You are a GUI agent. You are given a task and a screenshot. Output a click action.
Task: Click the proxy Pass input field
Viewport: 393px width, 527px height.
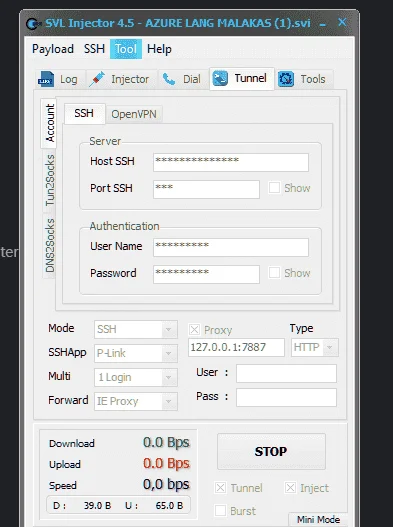click(286, 397)
